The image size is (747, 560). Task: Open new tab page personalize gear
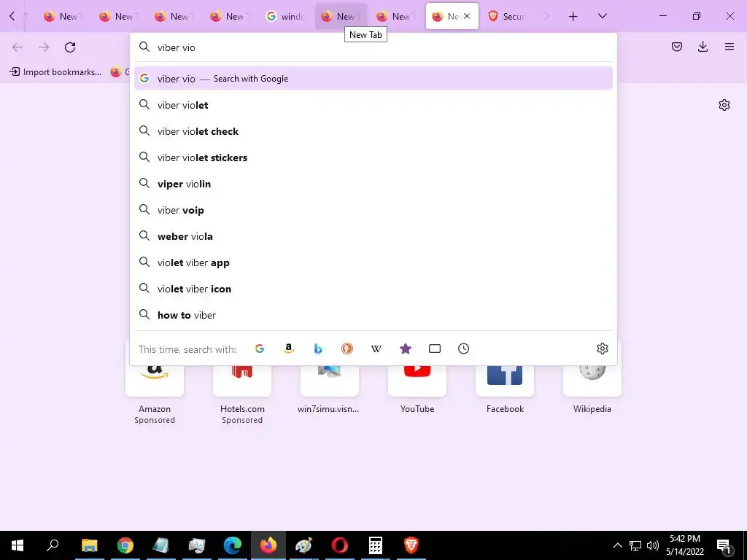[724, 105]
